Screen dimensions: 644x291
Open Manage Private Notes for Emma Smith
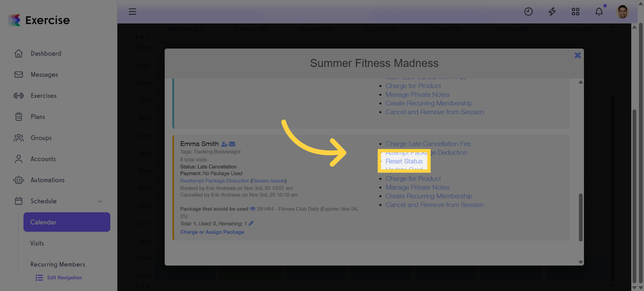[x=417, y=187]
